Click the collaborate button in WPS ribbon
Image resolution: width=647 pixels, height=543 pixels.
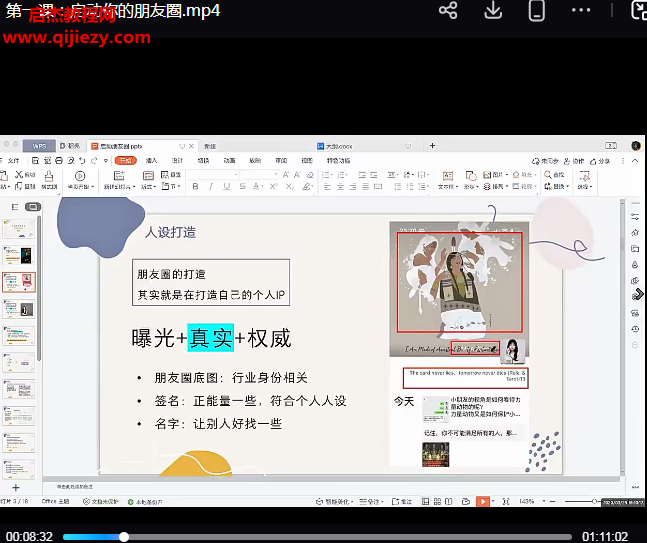(x=574, y=161)
